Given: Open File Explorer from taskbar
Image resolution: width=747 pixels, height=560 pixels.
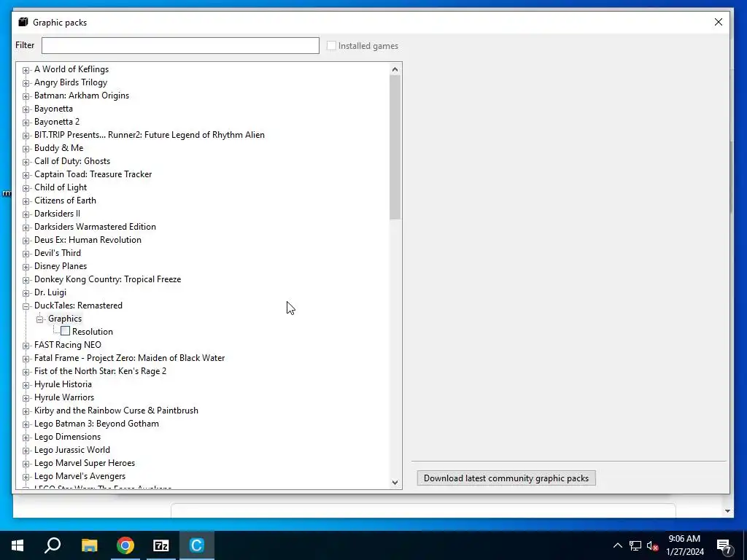Looking at the screenshot, I should click(89, 545).
